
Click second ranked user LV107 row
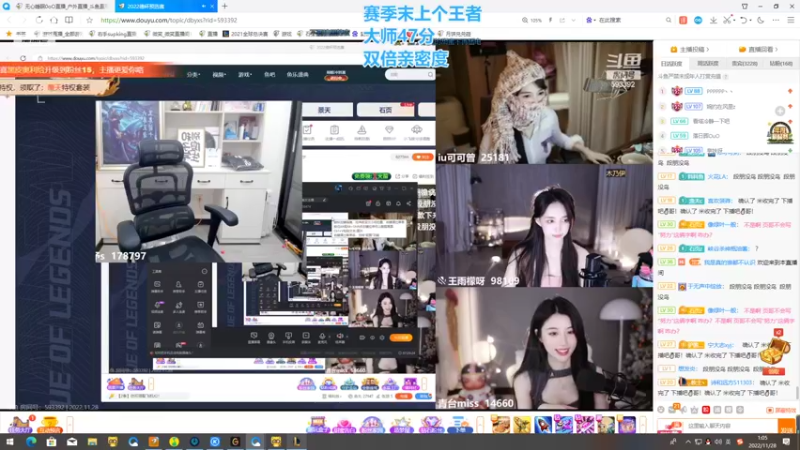click(727, 106)
